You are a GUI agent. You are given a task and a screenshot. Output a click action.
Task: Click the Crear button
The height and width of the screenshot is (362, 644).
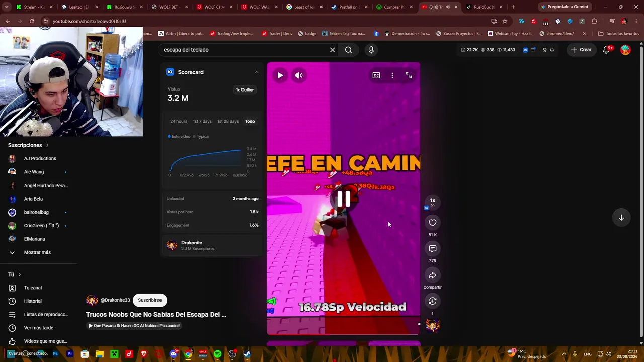pyautogui.click(x=581, y=50)
